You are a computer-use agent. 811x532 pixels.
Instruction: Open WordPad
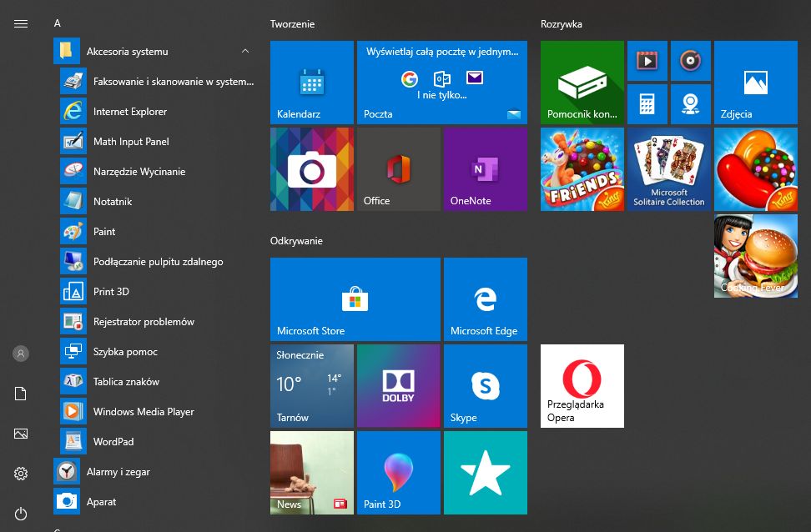coord(157,441)
